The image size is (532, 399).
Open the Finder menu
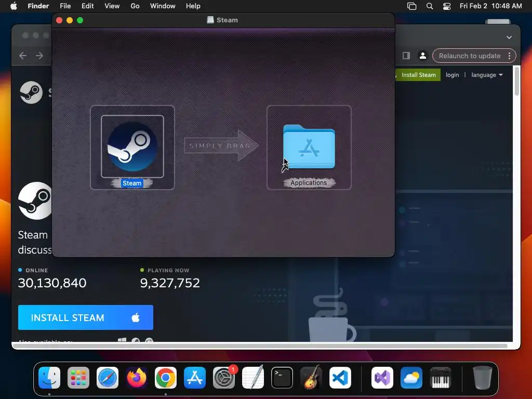click(38, 6)
